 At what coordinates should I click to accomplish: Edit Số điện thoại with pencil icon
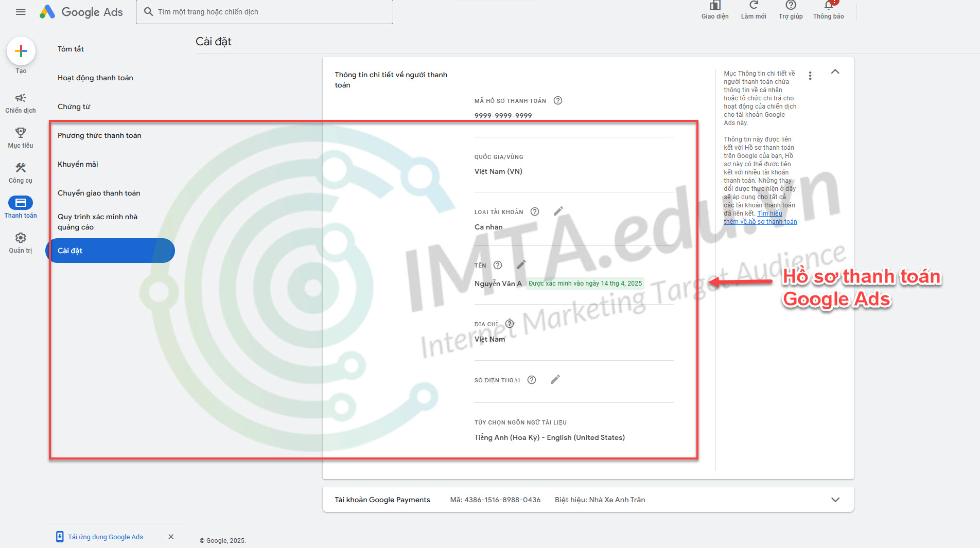click(555, 379)
